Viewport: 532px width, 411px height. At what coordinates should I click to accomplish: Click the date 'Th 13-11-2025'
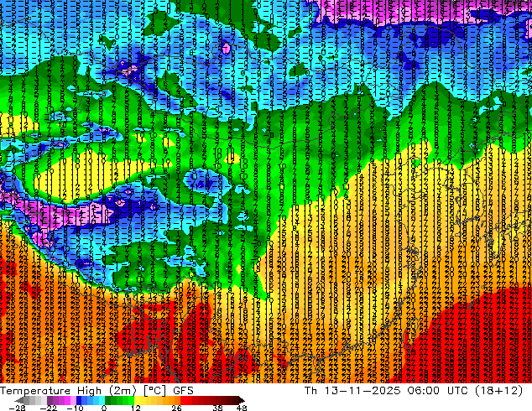(x=353, y=391)
